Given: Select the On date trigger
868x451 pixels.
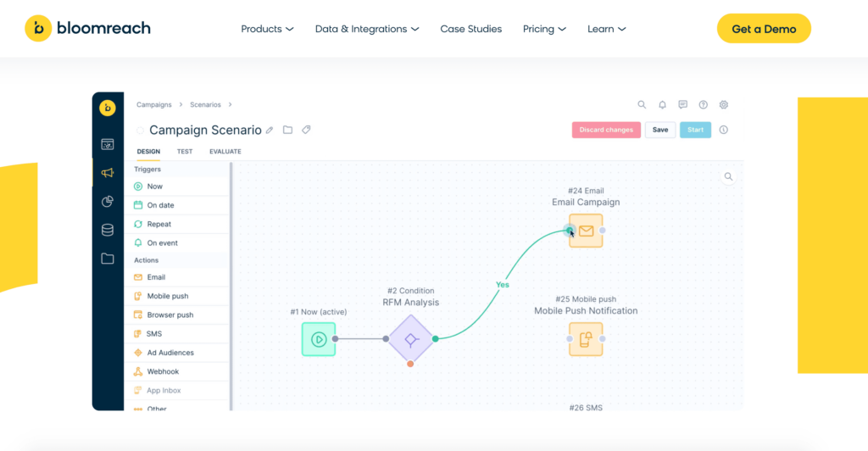Looking at the screenshot, I should click(x=176, y=205).
